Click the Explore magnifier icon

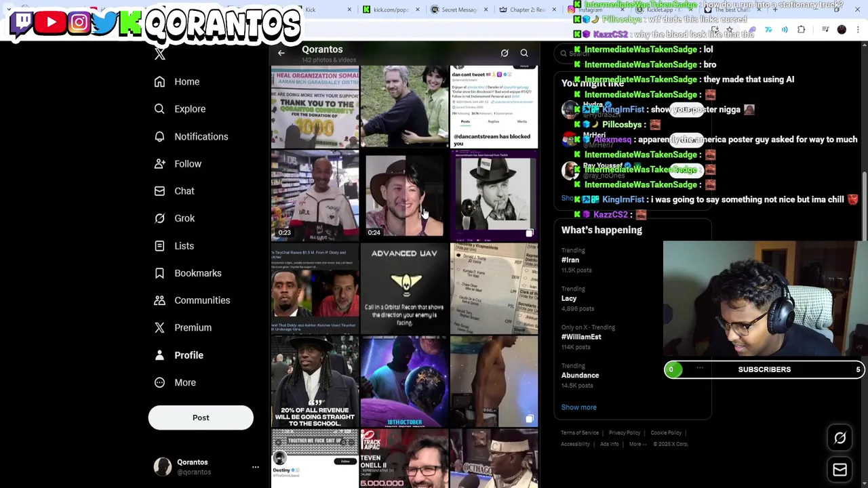click(159, 109)
